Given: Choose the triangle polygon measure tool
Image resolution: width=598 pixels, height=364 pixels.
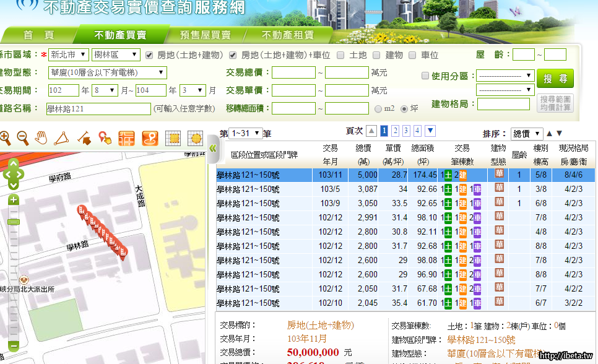Looking at the screenshot, I should pos(61,137).
